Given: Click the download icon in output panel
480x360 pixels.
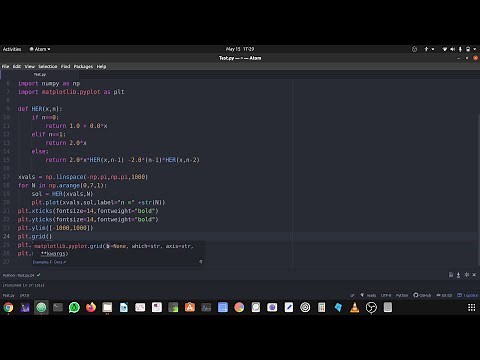Looking at the screenshot, I should [x=458, y=275].
